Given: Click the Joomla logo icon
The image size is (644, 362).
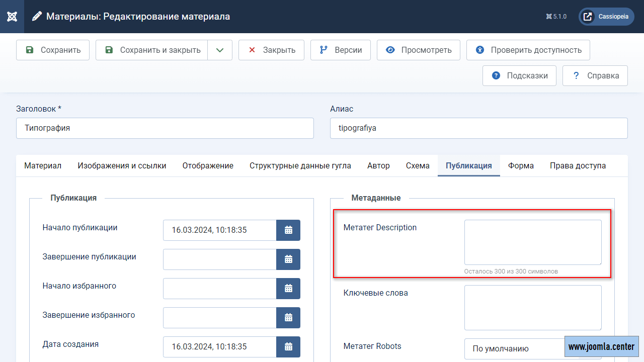Looking at the screenshot, I should point(13,17).
